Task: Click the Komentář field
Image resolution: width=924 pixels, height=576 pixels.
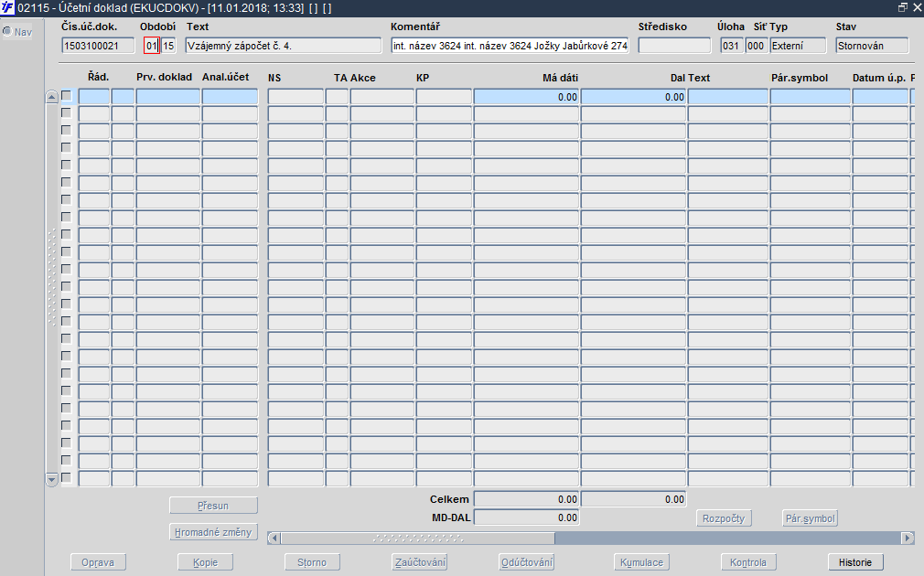Action: tap(510, 46)
